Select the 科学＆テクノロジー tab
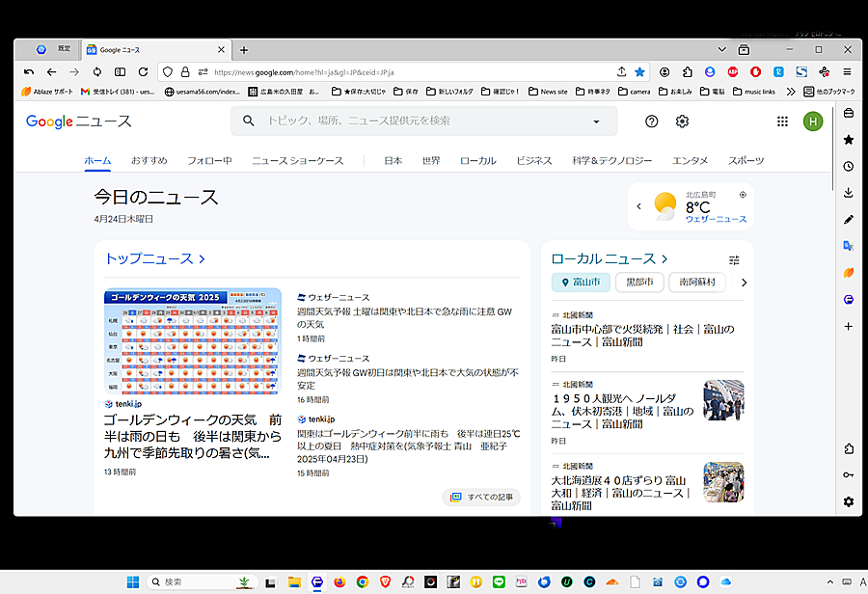Image resolution: width=868 pixels, height=594 pixels. click(612, 160)
